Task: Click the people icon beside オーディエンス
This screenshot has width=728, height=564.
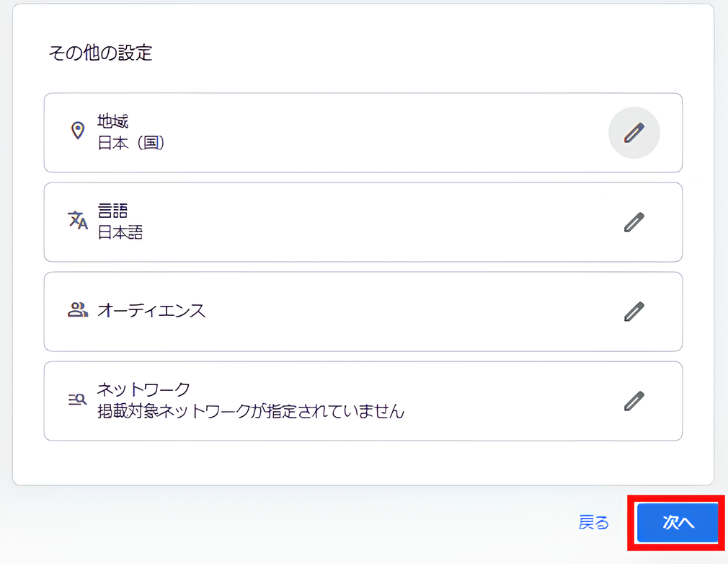Action: (78, 311)
